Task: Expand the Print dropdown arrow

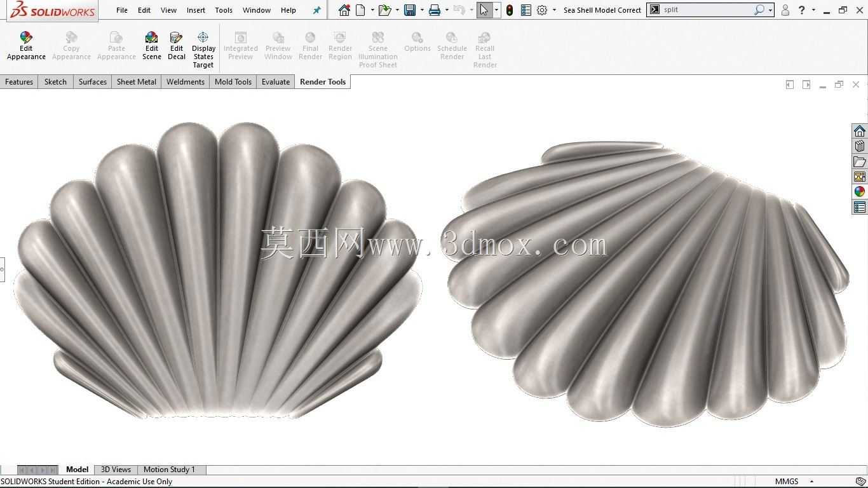Action: [x=447, y=10]
